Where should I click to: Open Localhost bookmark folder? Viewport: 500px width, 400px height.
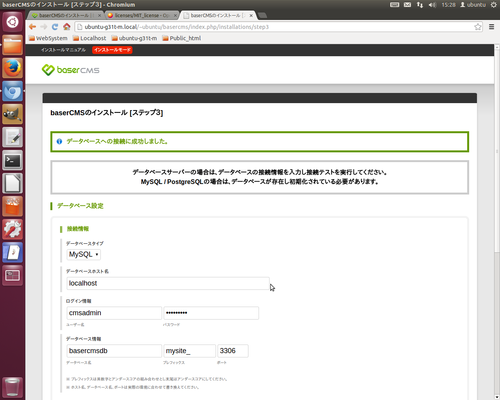(89, 38)
